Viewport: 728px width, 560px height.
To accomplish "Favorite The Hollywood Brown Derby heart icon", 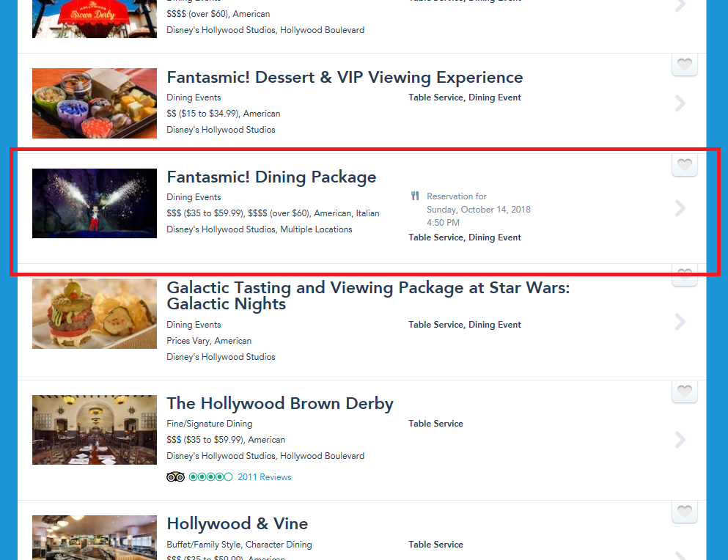I will (x=684, y=391).
